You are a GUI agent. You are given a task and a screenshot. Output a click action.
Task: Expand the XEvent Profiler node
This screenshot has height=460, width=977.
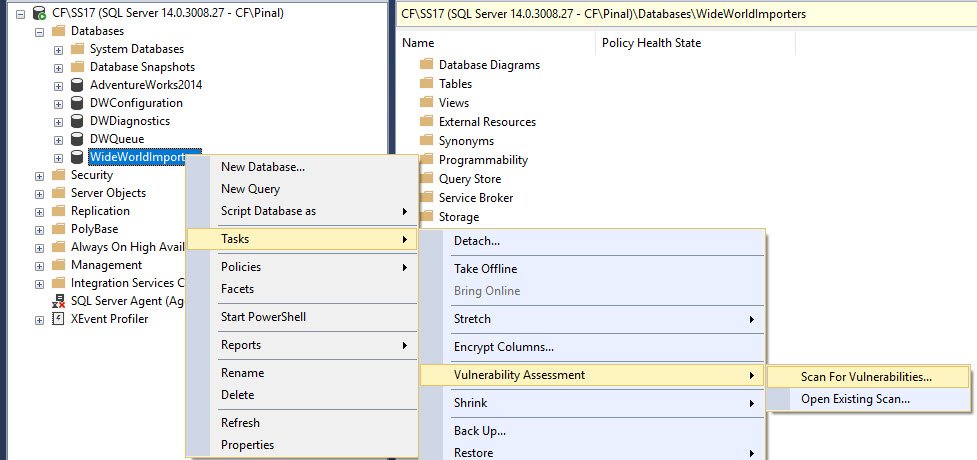39,320
